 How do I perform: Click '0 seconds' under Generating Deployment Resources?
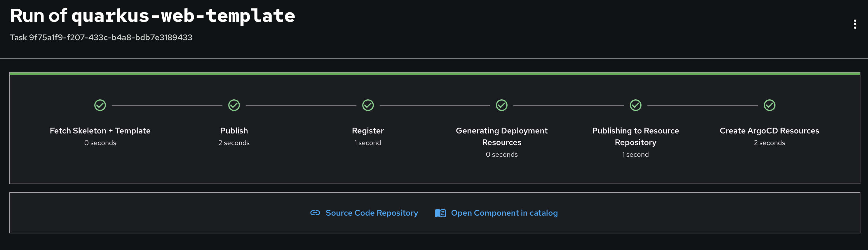pos(501,154)
